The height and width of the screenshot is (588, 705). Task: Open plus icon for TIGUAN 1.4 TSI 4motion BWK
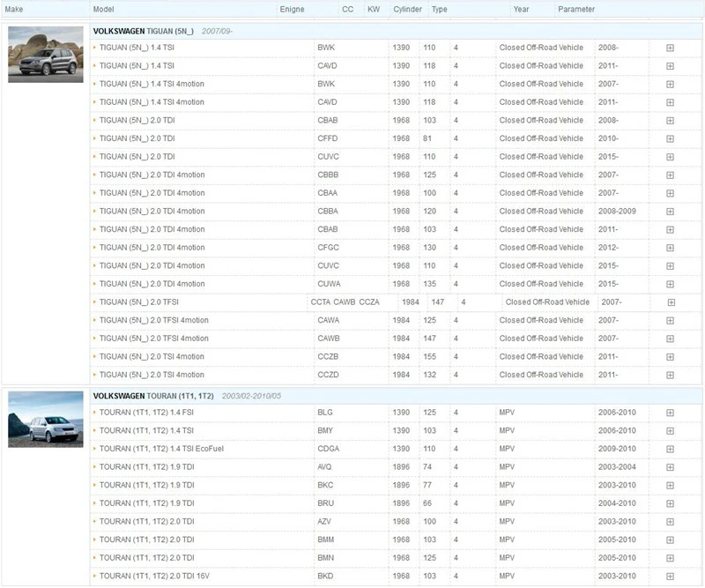(x=670, y=84)
